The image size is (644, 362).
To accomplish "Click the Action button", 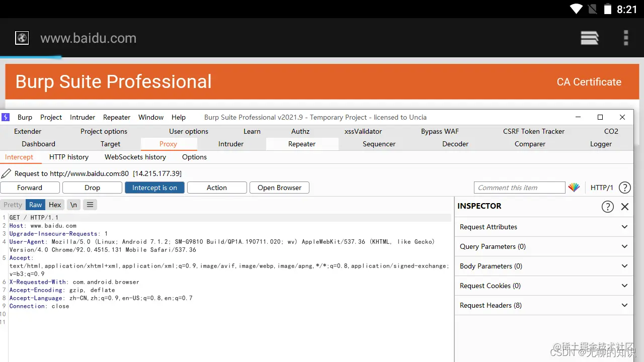I will coord(217,188).
